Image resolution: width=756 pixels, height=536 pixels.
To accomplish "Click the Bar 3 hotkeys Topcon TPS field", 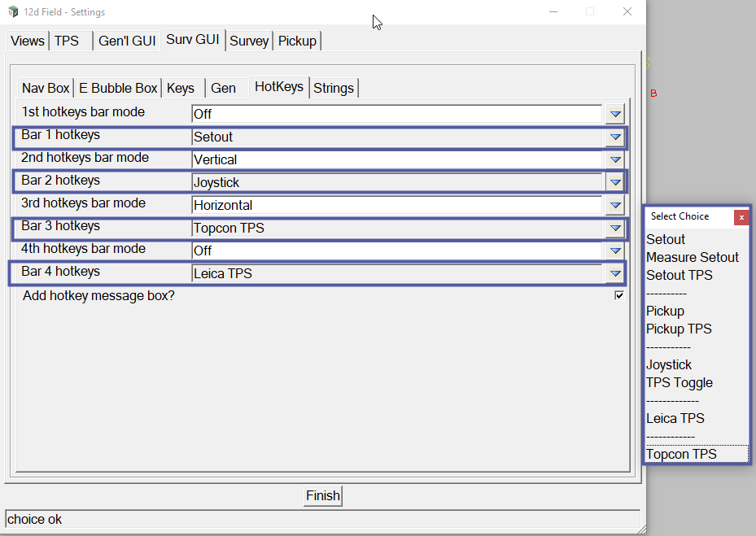I will point(397,228).
